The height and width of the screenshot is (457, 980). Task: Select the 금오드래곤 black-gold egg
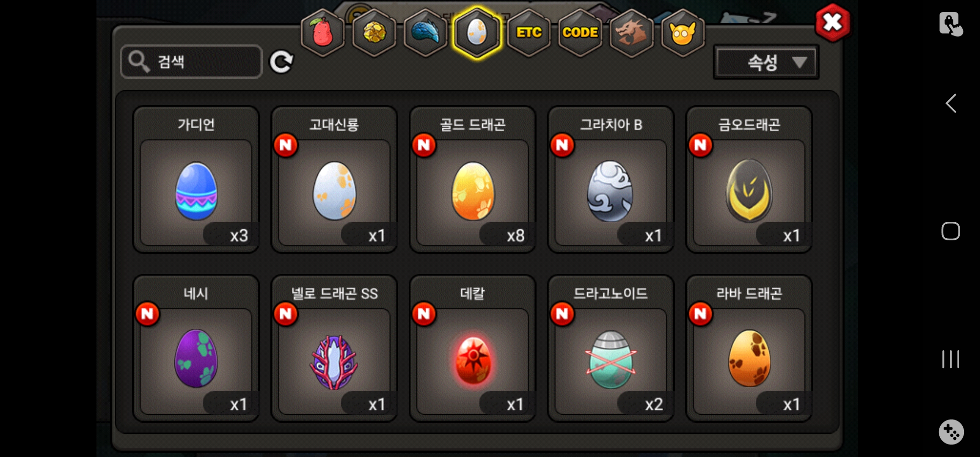coord(749,179)
